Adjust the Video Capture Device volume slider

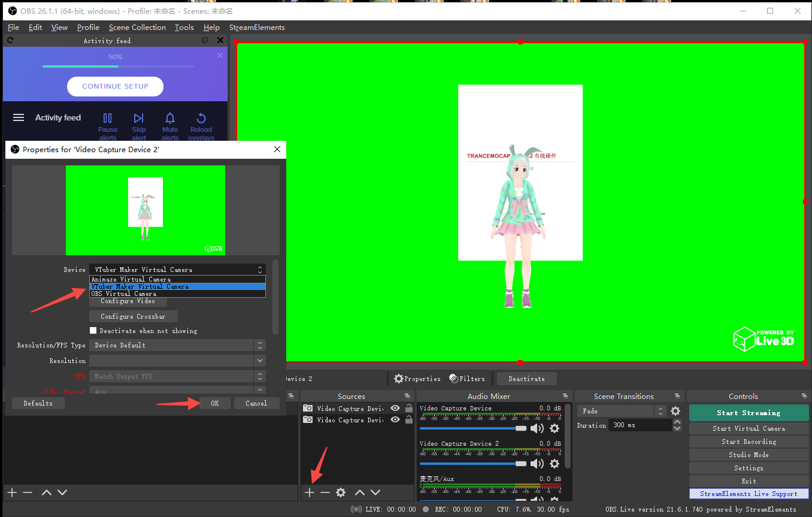click(x=520, y=428)
